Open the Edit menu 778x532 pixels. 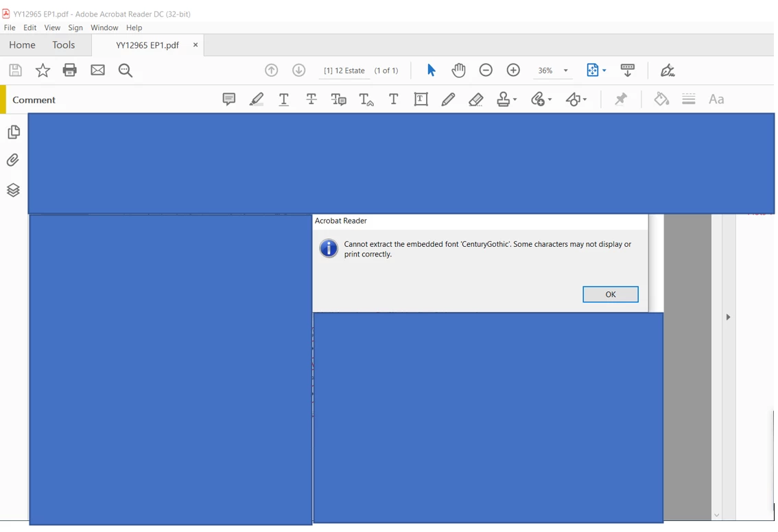30,27
